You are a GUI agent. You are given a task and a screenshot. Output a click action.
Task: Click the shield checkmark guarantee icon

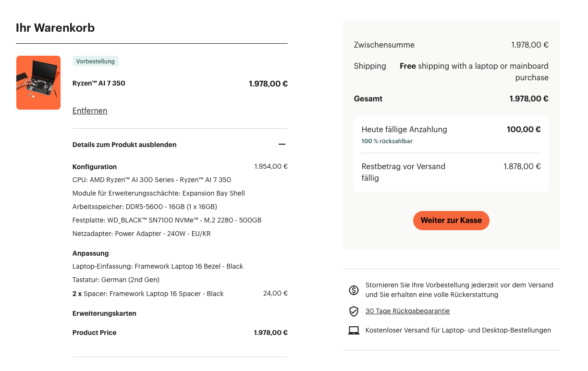pyautogui.click(x=354, y=311)
